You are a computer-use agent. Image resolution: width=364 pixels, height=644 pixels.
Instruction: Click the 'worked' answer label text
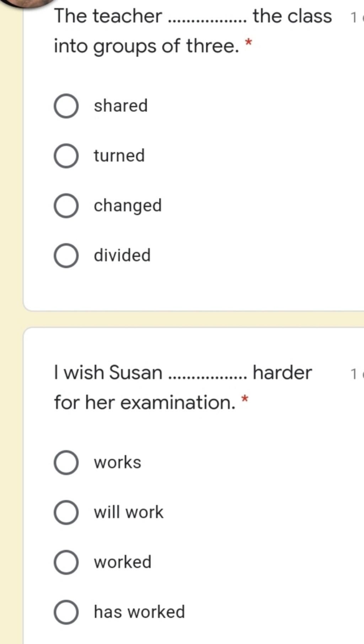(122, 562)
